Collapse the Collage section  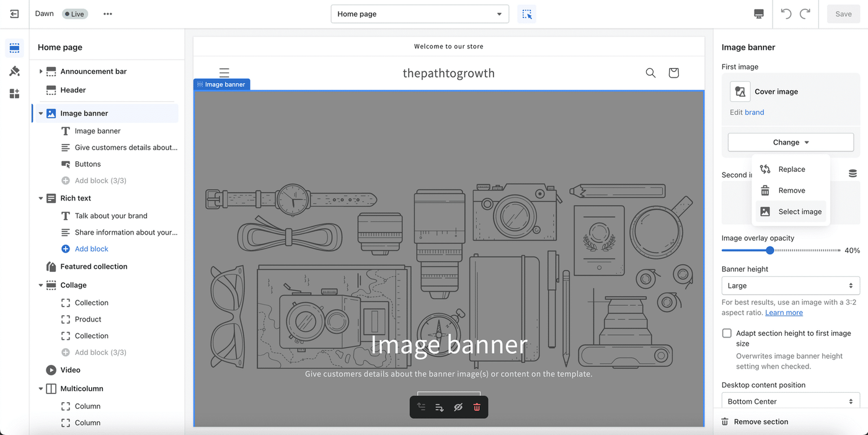click(41, 285)
